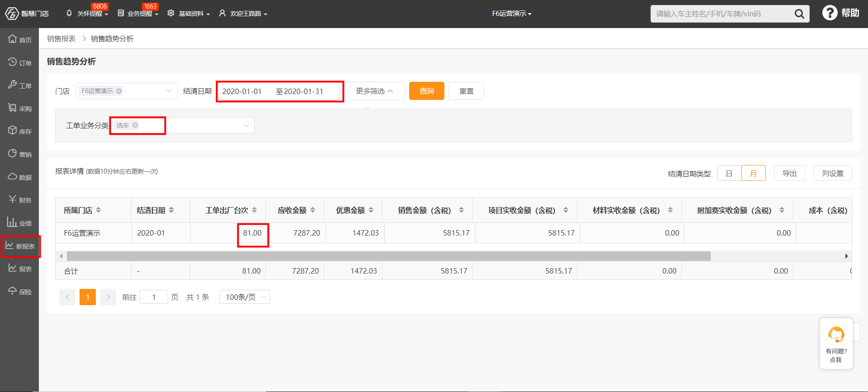Sort by 项目实收金额 (含税) column

566,210
